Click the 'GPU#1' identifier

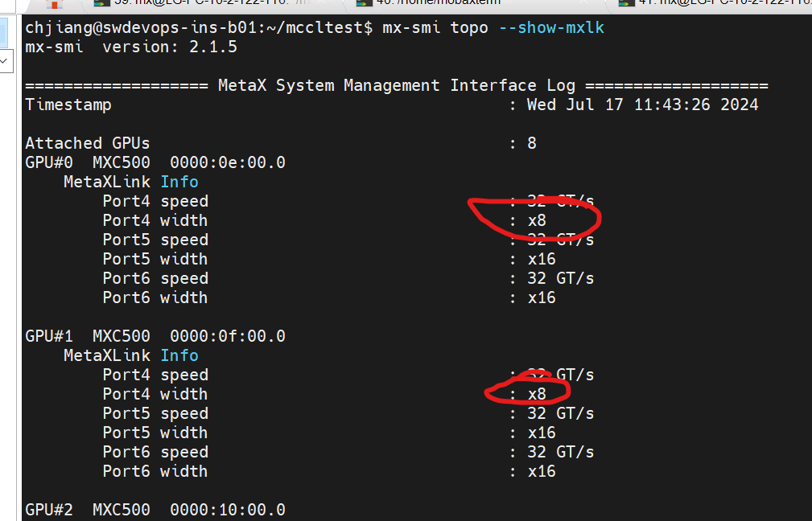coord(49,336)
